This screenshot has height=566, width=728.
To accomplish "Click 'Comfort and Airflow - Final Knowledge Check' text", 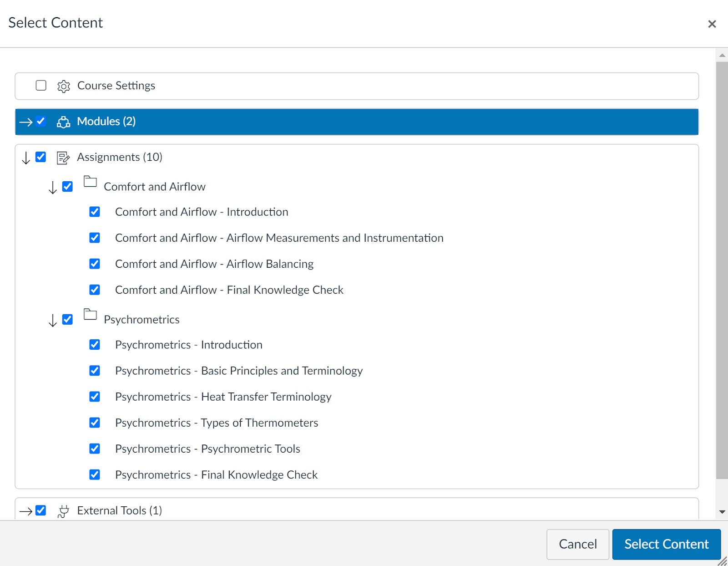I will [x=229, y=290].
